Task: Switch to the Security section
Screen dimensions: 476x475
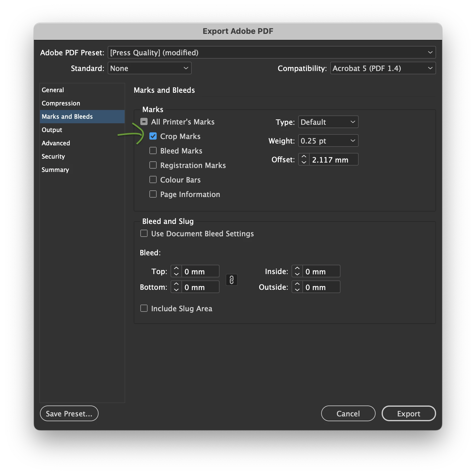Action: click(82, 157)
